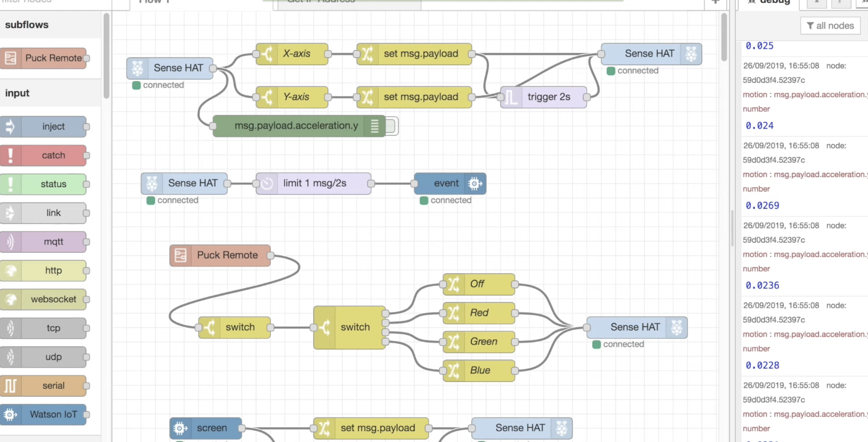Select set msg.payload node after Y-axis
868x442 pixels.
tap(414, 97)
